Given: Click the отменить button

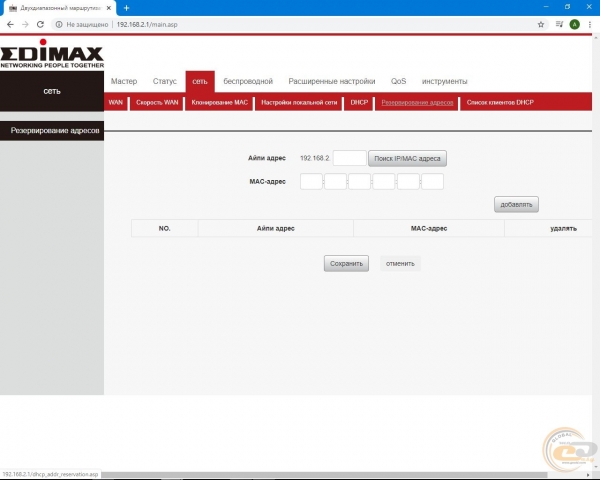Looking at the screenshot, I should pyautogui.click(x=400, y=263).
